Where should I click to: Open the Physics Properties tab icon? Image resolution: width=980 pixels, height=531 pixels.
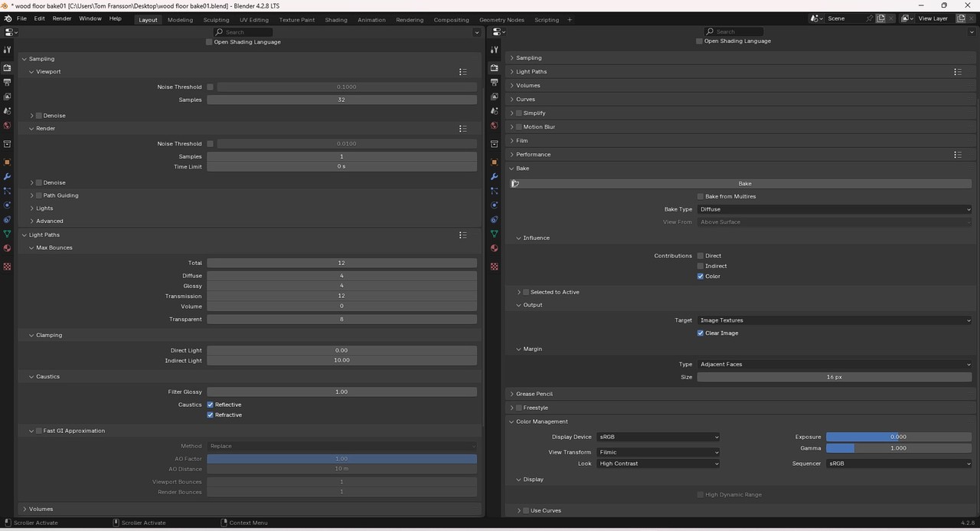point(494,205)
